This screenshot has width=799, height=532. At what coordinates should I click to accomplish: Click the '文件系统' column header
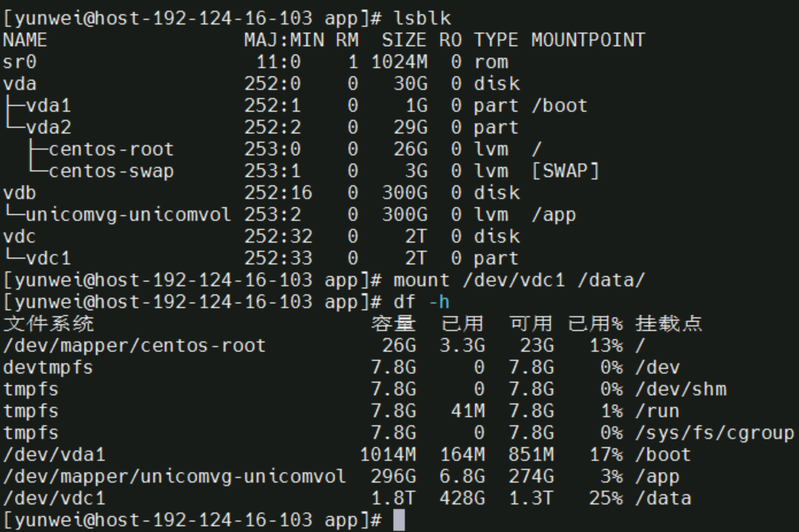pyautogui.click(x=48, y=324)
